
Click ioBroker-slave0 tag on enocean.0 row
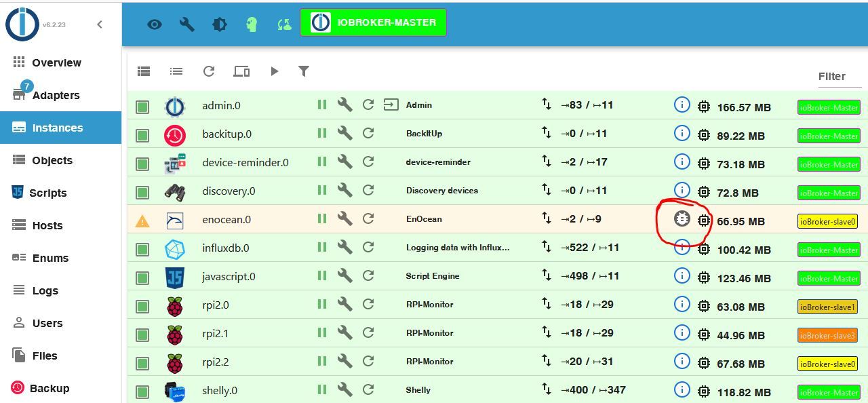pyautogui.click(x=827, y=221)
